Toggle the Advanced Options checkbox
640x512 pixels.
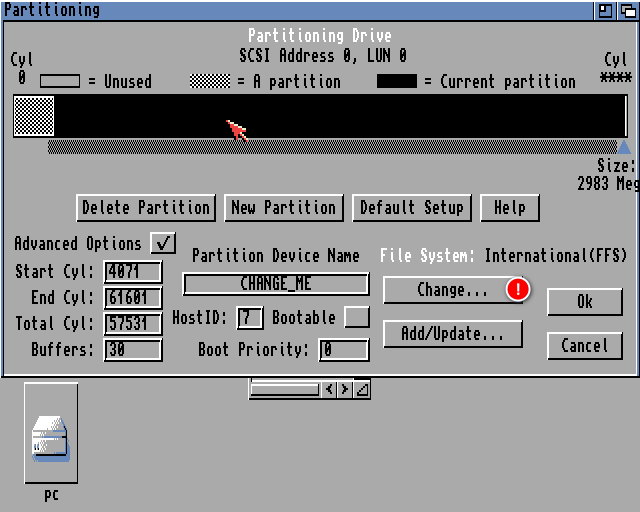tap(162, 243)
